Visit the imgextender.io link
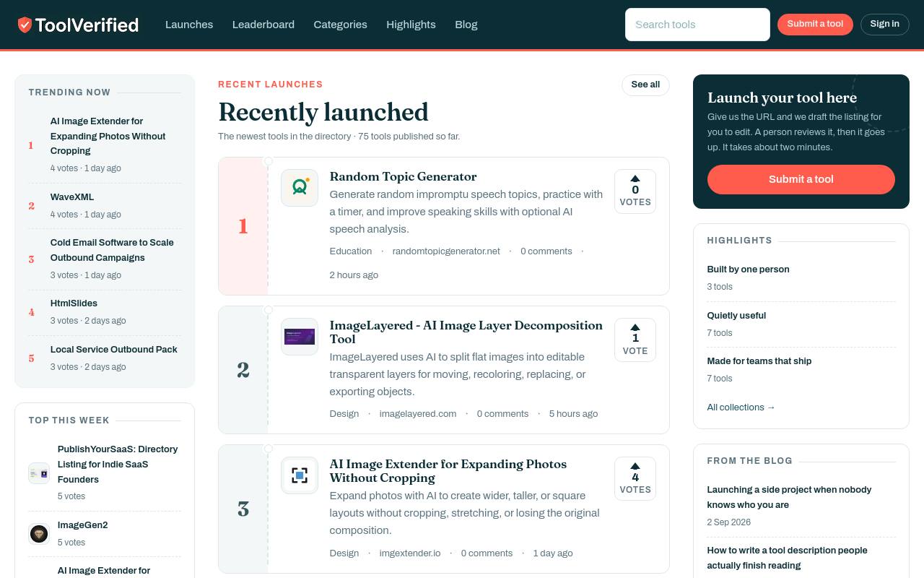The width and height of the screenshot is (924, 578). (x=410, y=553)
